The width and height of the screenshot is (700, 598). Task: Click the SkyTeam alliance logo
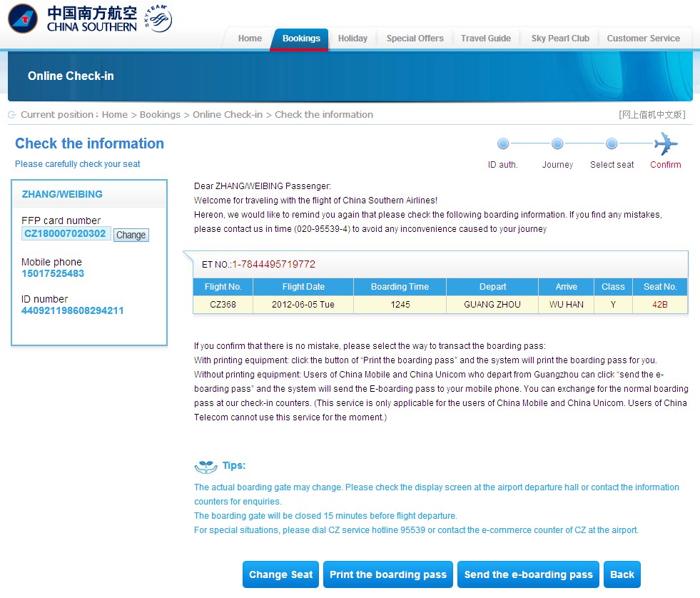tap(158, 18)
